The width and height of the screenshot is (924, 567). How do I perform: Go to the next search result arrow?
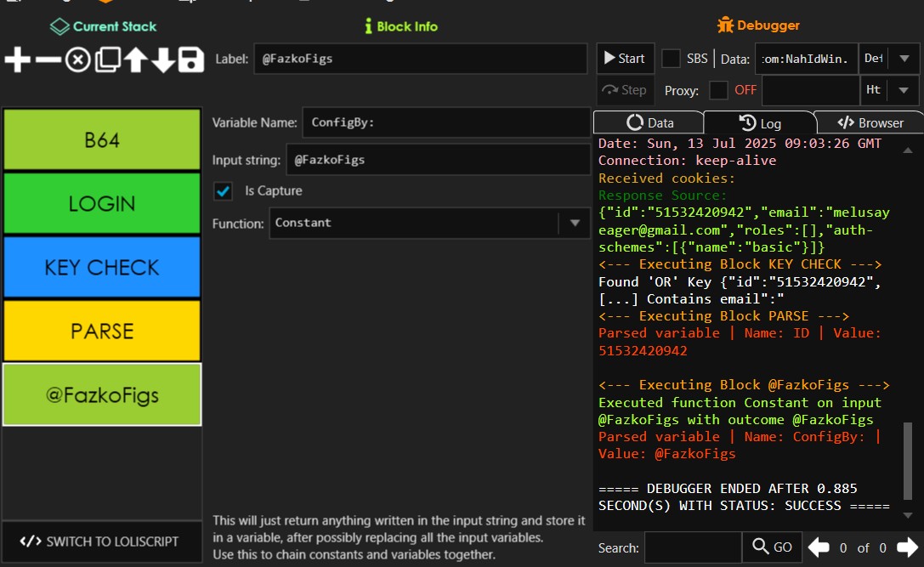(907, 547)
